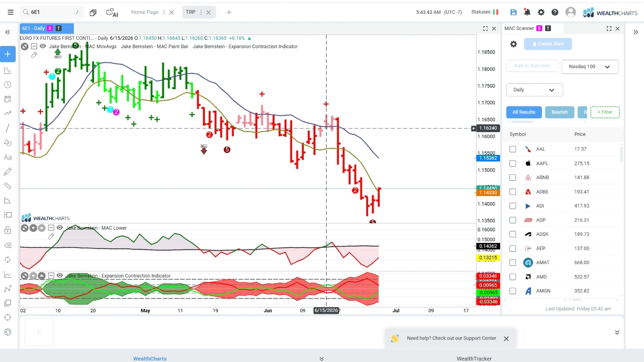Click the + Filter button
644x362 pixels.
click(x=605, y=112)
